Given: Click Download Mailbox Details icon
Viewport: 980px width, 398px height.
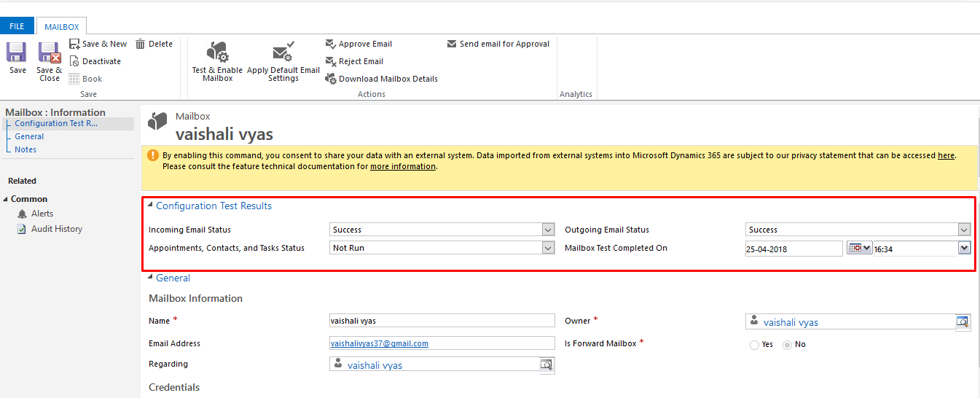Looking at the screenshot, I should (331, 79).
